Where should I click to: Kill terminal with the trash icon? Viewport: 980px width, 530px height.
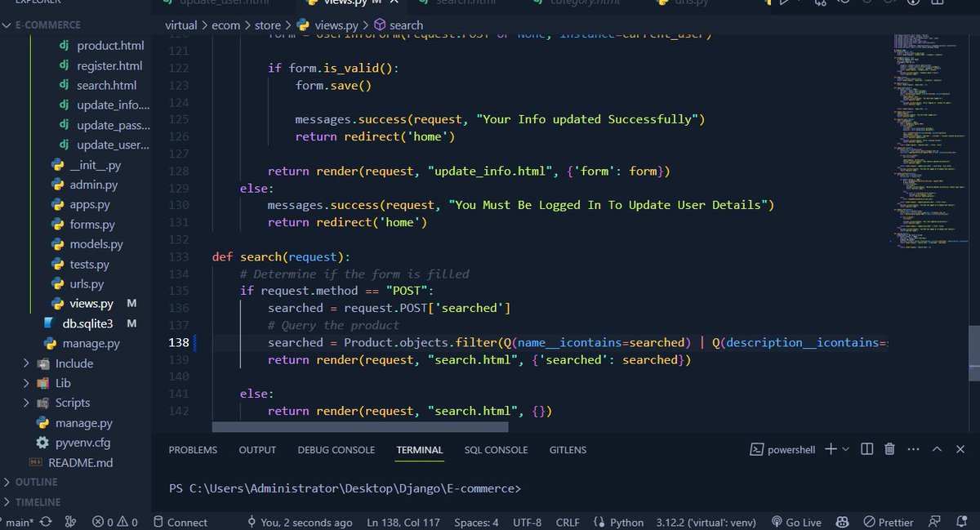click(890, 449)
